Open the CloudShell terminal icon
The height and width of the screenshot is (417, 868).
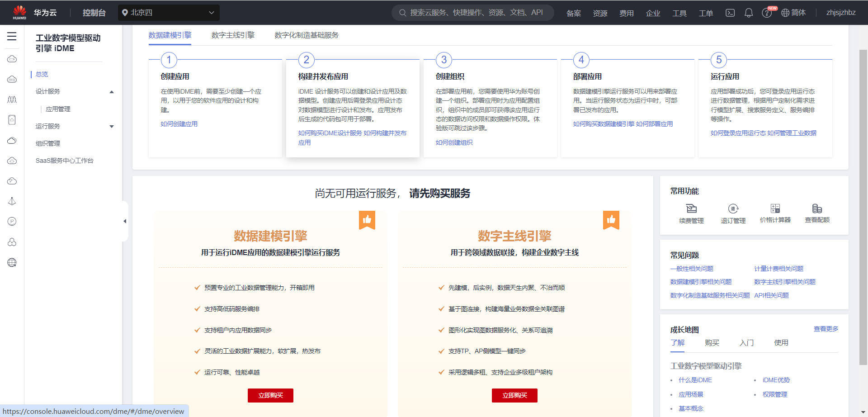[730, 13]
